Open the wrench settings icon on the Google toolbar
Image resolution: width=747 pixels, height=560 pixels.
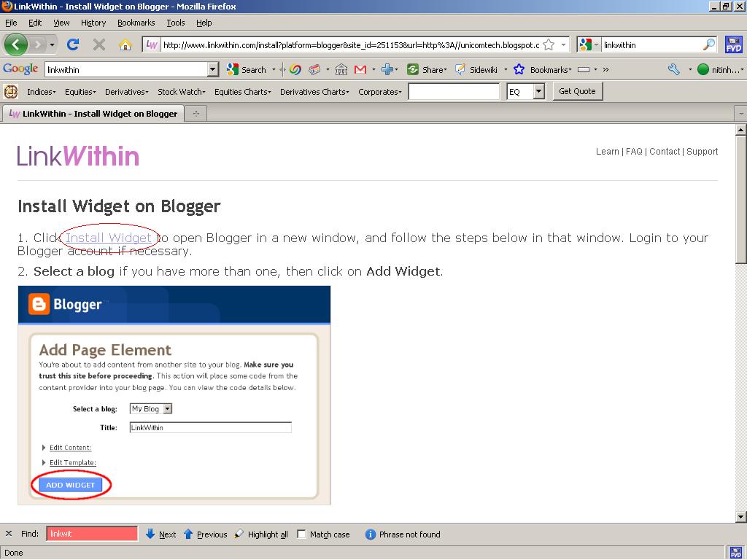tap(674, 69)
